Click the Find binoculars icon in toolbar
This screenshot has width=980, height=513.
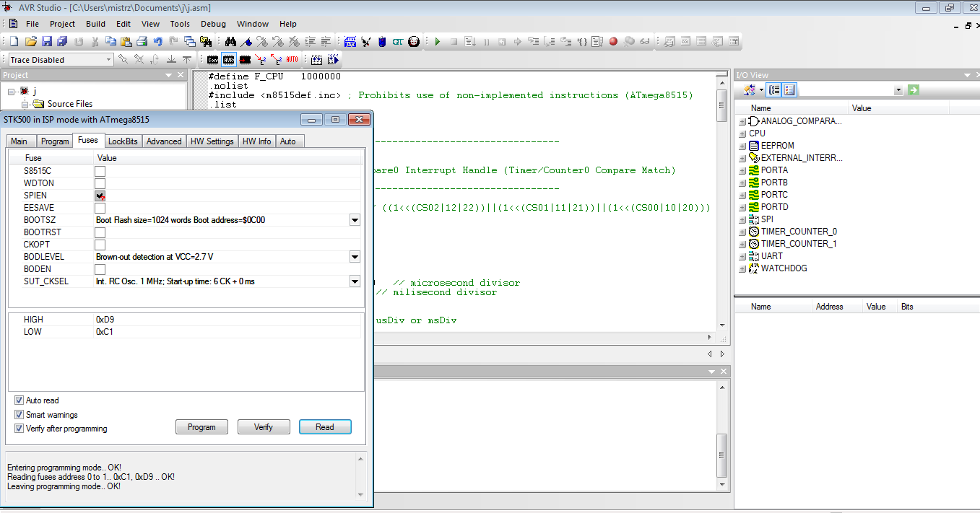[x=230, y=42]
